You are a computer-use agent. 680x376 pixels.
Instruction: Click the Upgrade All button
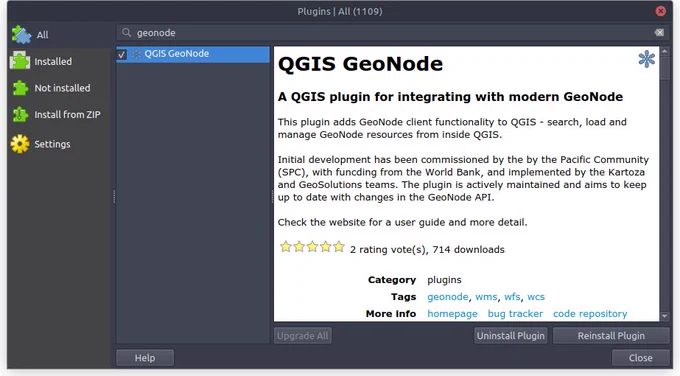[x=303, y=336]
